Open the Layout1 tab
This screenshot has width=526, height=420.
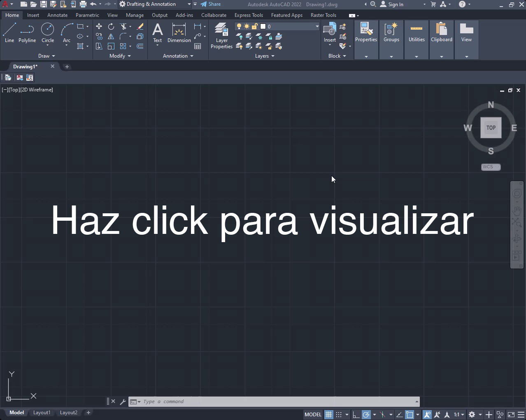coord(42,413)
